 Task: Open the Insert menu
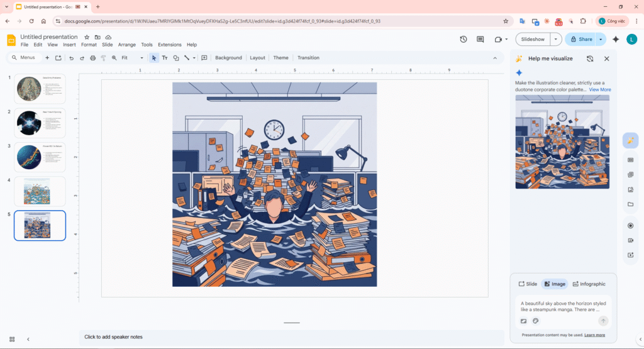pyautogui.click(x=69, y=45)
